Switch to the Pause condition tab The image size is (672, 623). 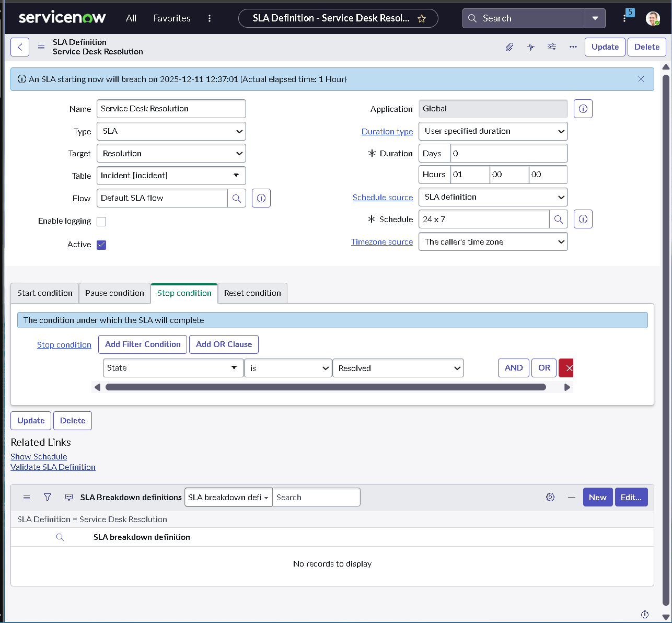pos(114,293)
